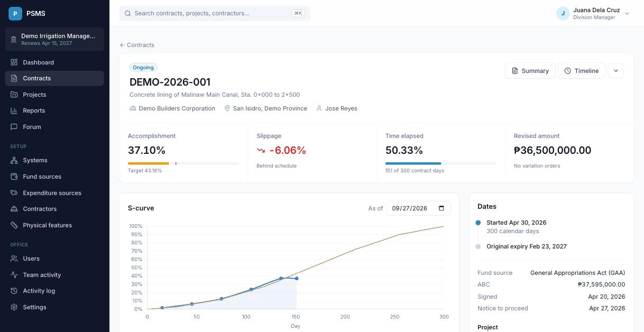
Task: Click the Projects folder icon
Action: [x=14, y=95]
